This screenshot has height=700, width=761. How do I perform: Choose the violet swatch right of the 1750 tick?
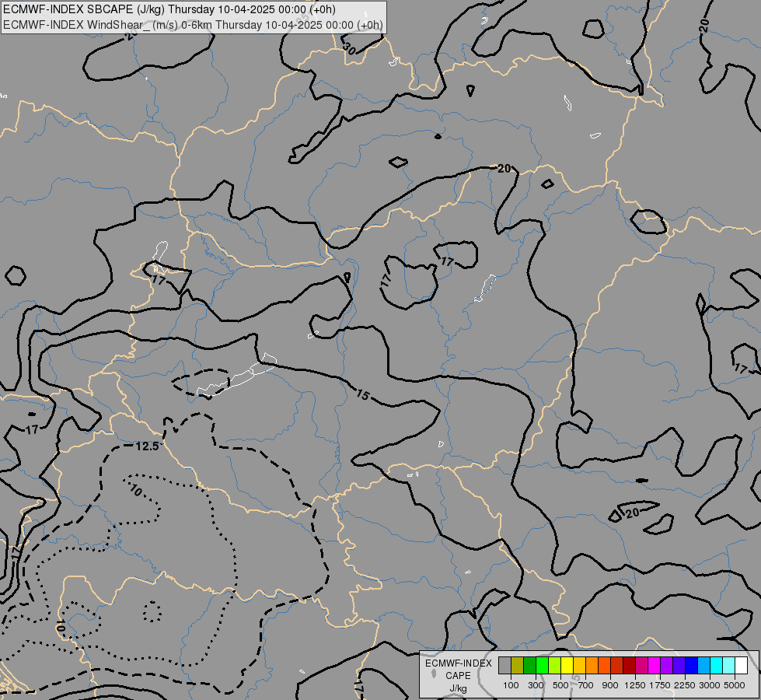click(x=666, y=666)
